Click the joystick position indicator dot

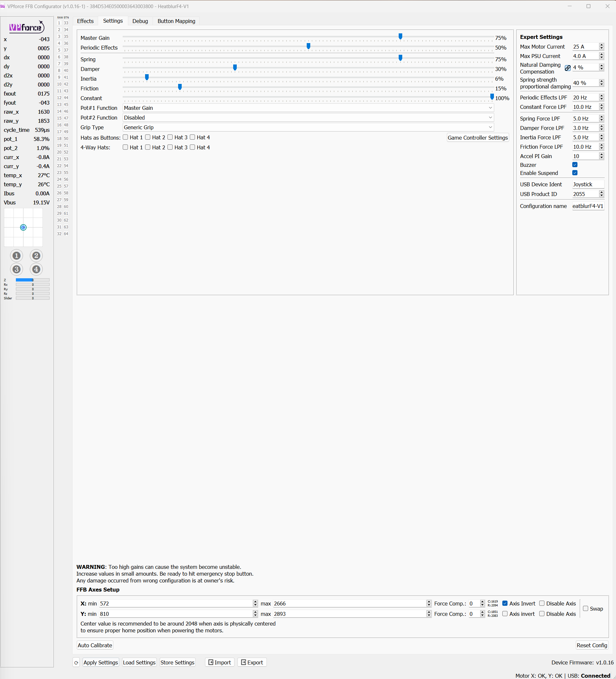23,227
